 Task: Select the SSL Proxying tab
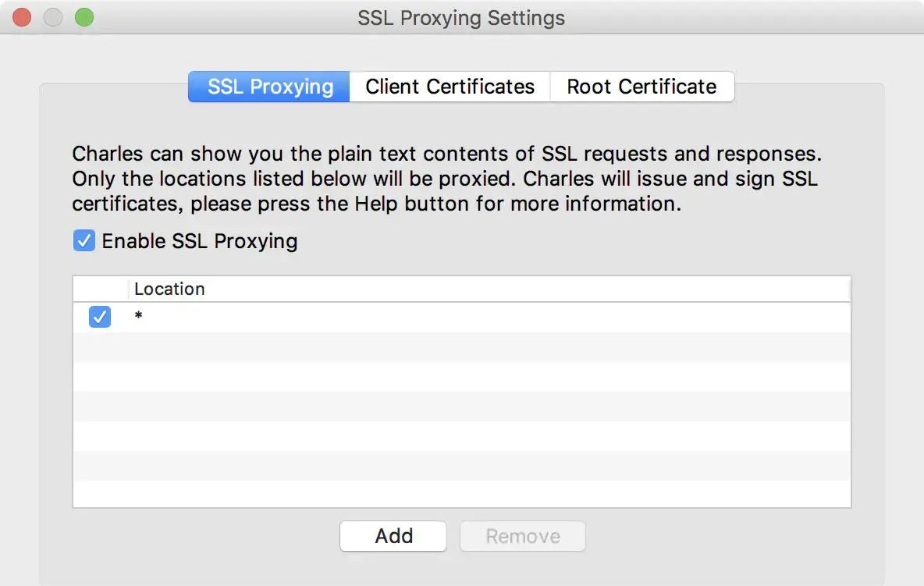pos(270,87)
